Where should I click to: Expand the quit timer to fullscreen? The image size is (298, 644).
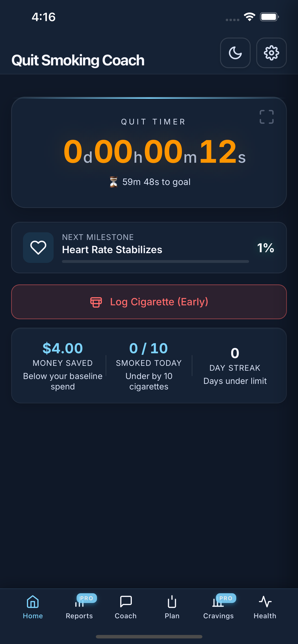coord(266,117)
